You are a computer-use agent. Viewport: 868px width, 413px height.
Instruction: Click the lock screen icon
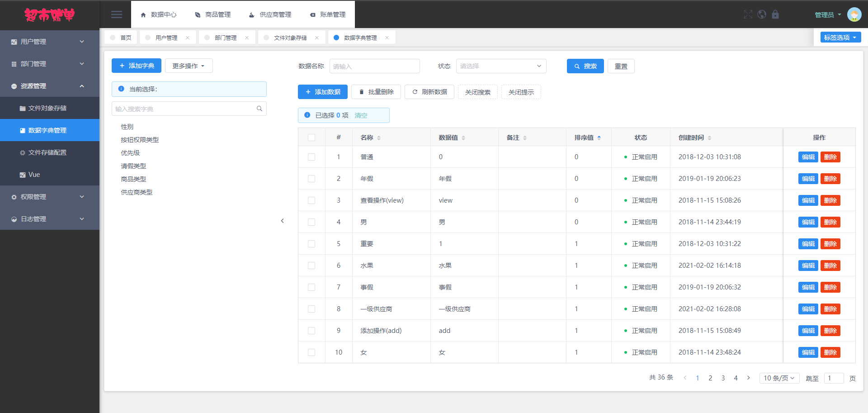pyautogui.click(x=775, y=14)
